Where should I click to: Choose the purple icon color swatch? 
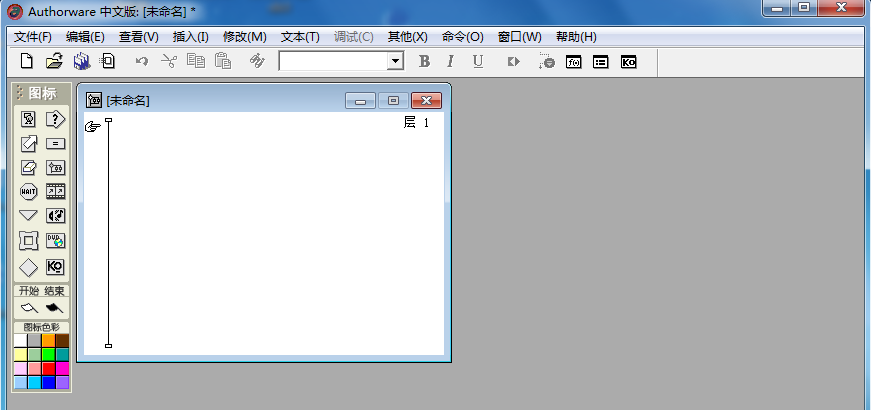tap(62, 382)
